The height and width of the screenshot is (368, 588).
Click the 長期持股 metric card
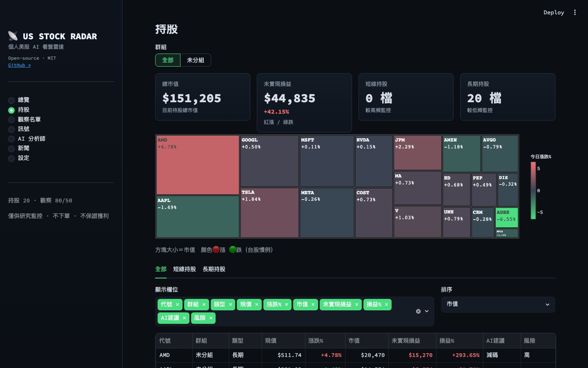tap(508, 97)
